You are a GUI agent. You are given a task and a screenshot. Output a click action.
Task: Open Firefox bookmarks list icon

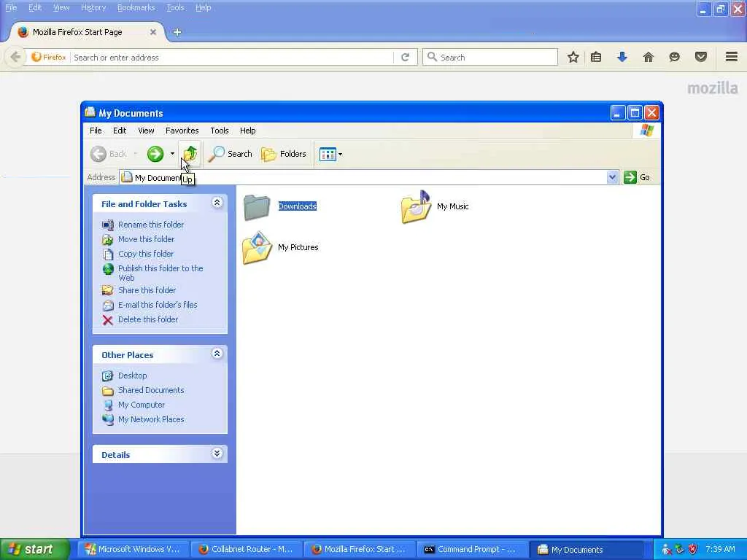tap(596, 57)
